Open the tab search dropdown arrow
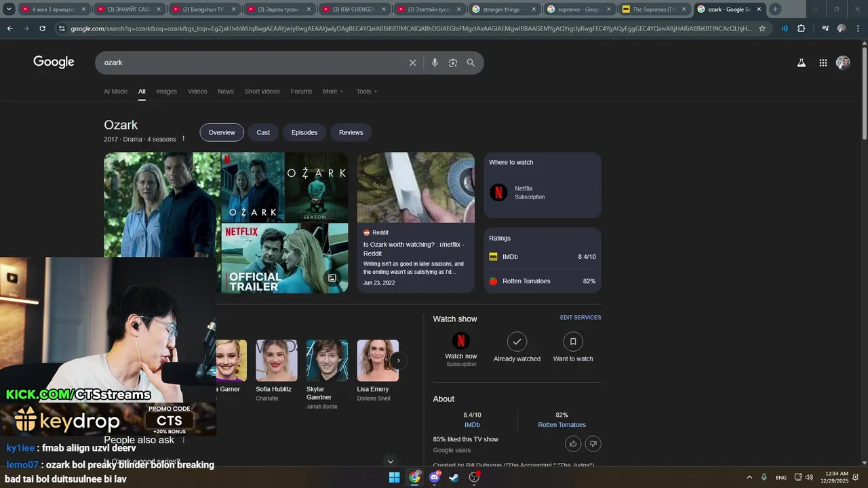 click(9, 9)
